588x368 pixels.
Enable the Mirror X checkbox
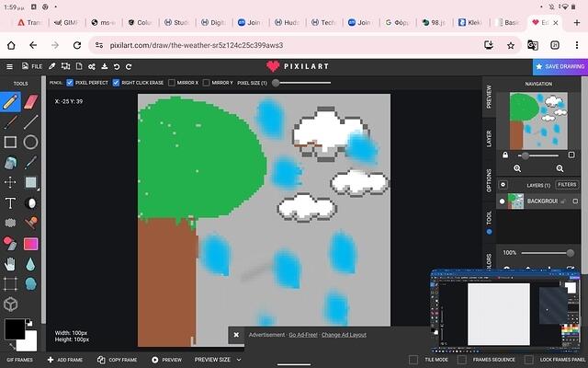[171, 83]
